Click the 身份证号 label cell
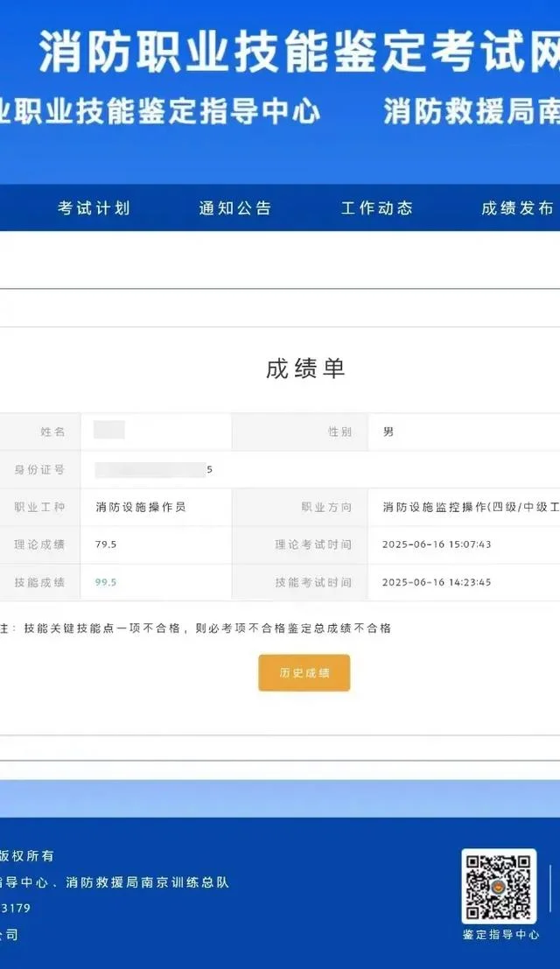560x969 pixels. (x=40, y=470)
